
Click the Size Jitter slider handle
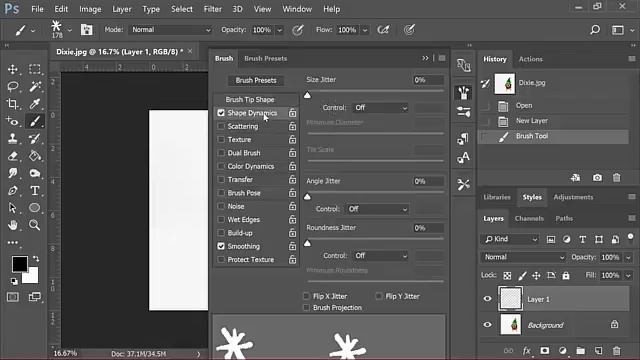pos(307,96)
